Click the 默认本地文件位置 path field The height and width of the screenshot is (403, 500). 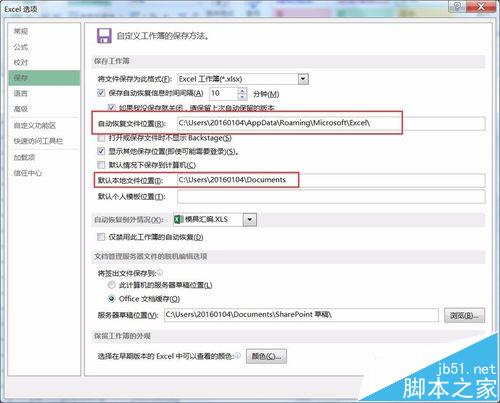[x=331, y=180]
